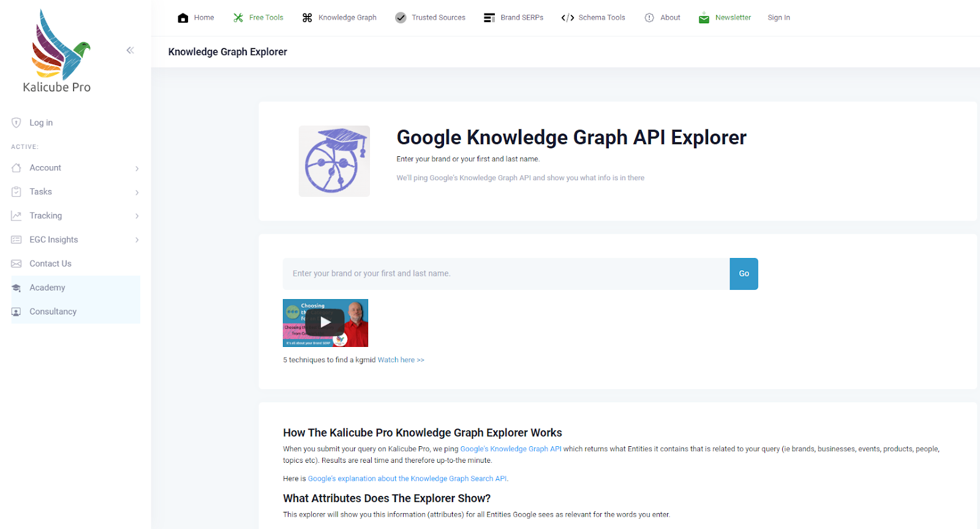Collapse the sidebar with double-chevron icon
The width and height of the screenshot is (980, 529).
130,50
